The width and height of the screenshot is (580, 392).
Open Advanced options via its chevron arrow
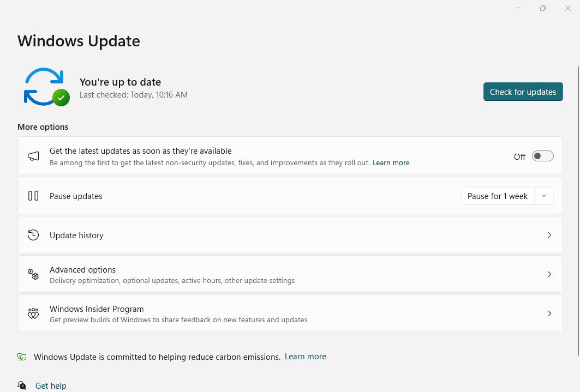[549, 274]
